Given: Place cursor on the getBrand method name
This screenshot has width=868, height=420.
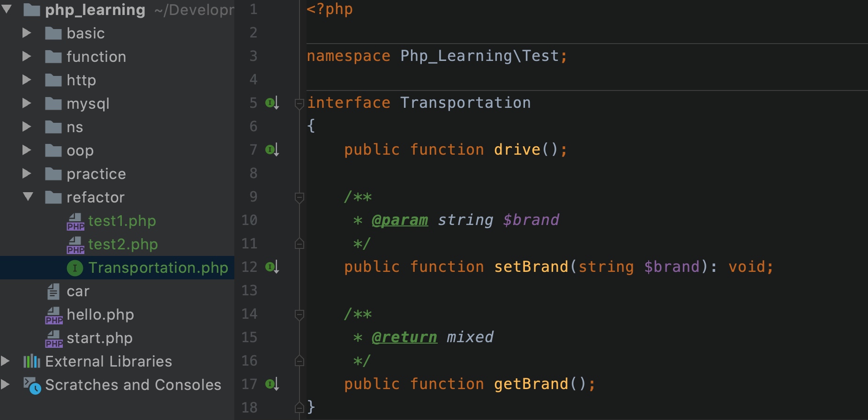Looking at the screenshot, I should 531,384.
